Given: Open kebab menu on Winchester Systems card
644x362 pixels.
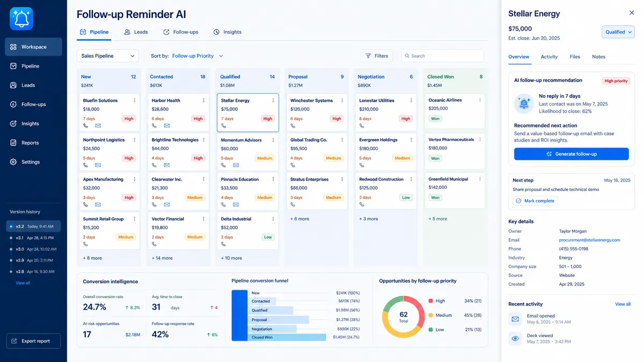Looking at the screenshot, I should point(342,100).
